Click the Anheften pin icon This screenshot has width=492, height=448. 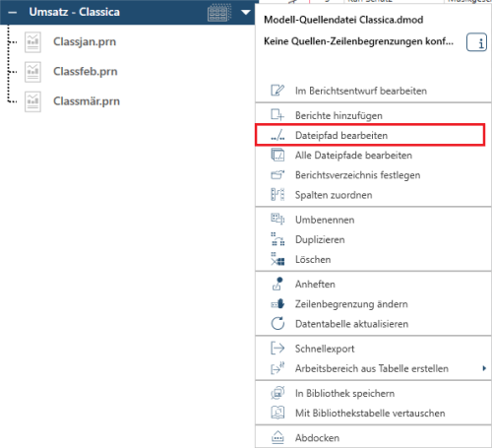[277, 284]
